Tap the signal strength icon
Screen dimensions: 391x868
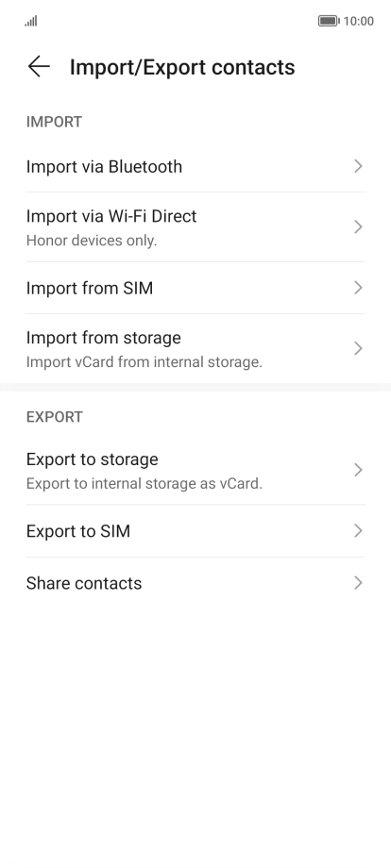tap(31, 21)
